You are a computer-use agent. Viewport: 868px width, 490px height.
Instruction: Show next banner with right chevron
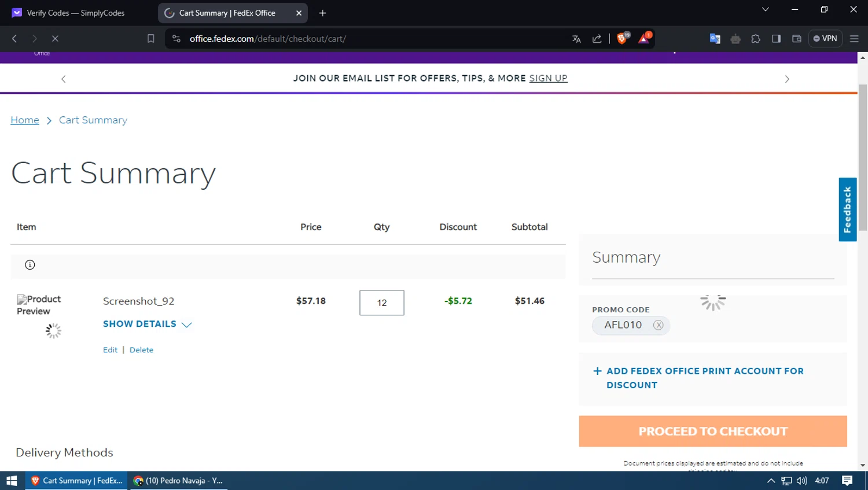(787, 79)
